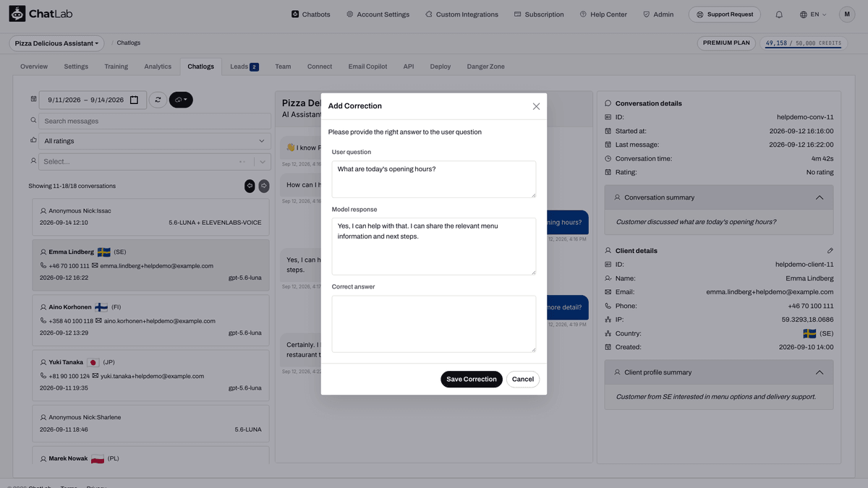
Task: Go to next conversations page arrow
Action: [264, 186]
